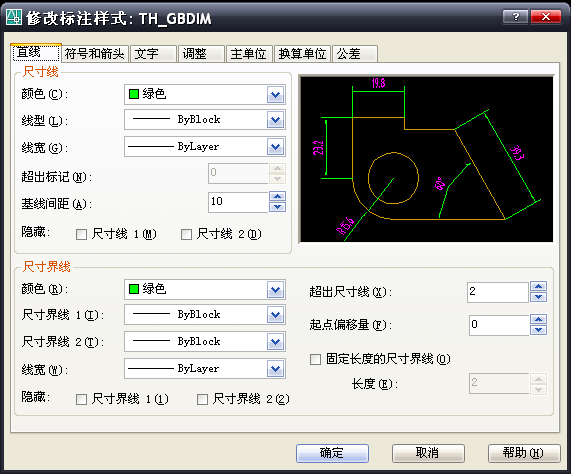Open the 主单位 tab
The image size is (571, 474).
tap(249, 54)
